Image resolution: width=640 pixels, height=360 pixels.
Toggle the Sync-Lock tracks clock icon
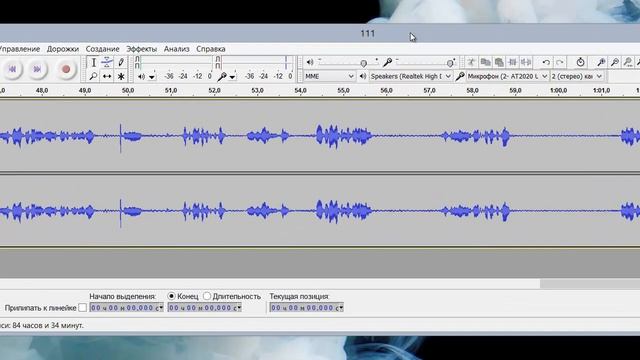click(580, 62)
